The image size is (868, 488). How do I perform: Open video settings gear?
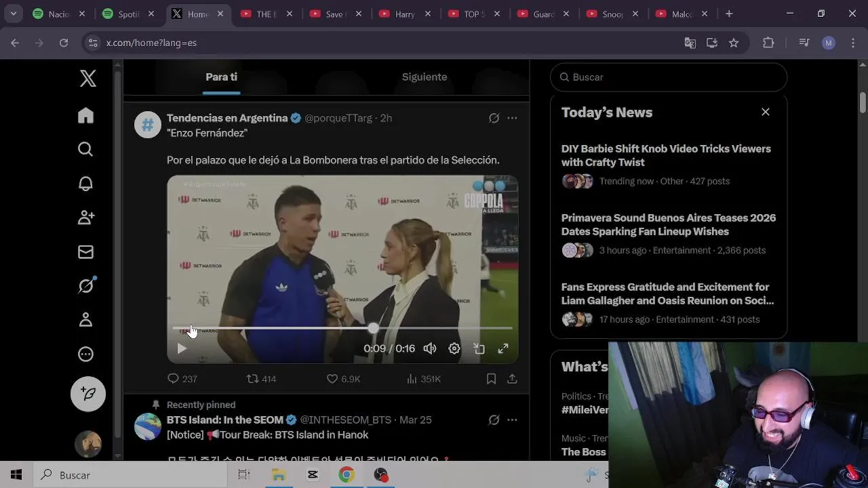pos(454,348)
